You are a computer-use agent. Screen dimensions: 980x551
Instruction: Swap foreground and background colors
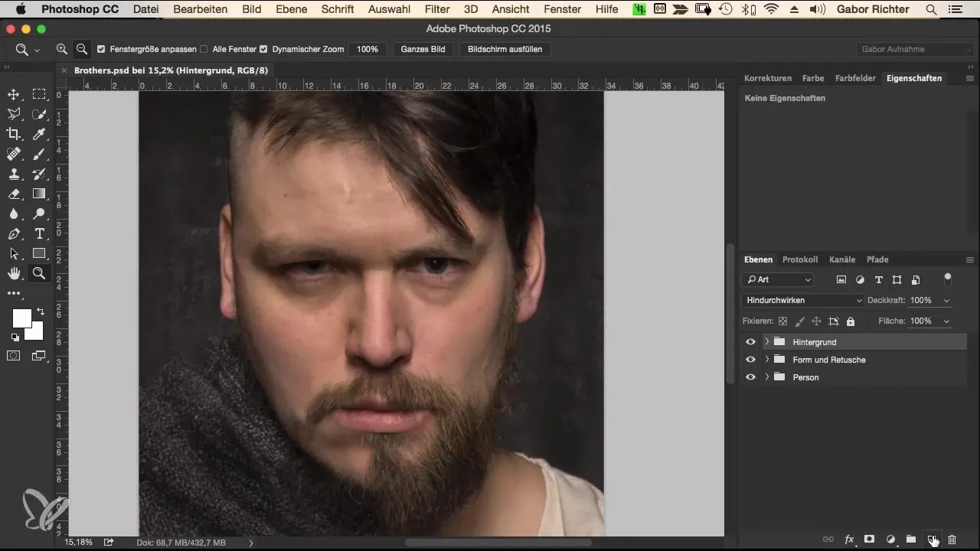point(40,312)
